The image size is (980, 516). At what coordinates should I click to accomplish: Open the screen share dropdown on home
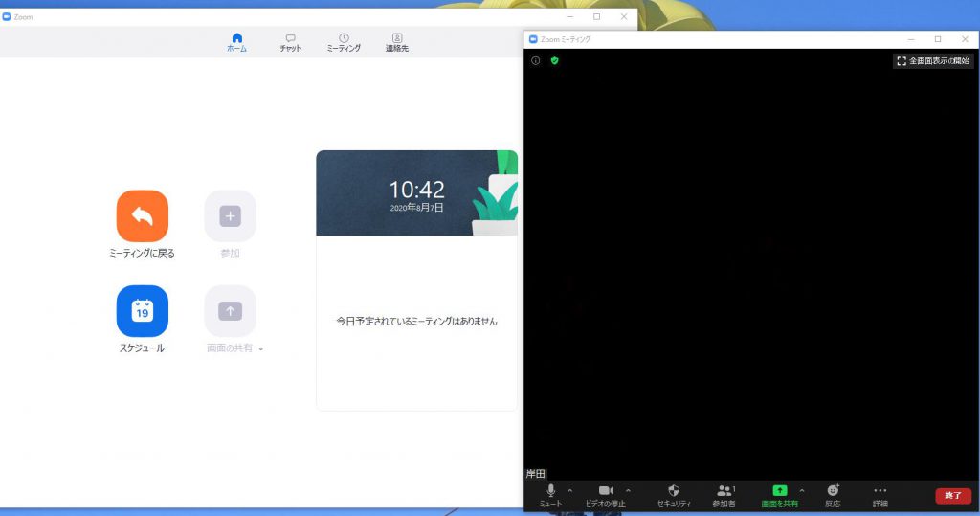(x=260, y=349)
